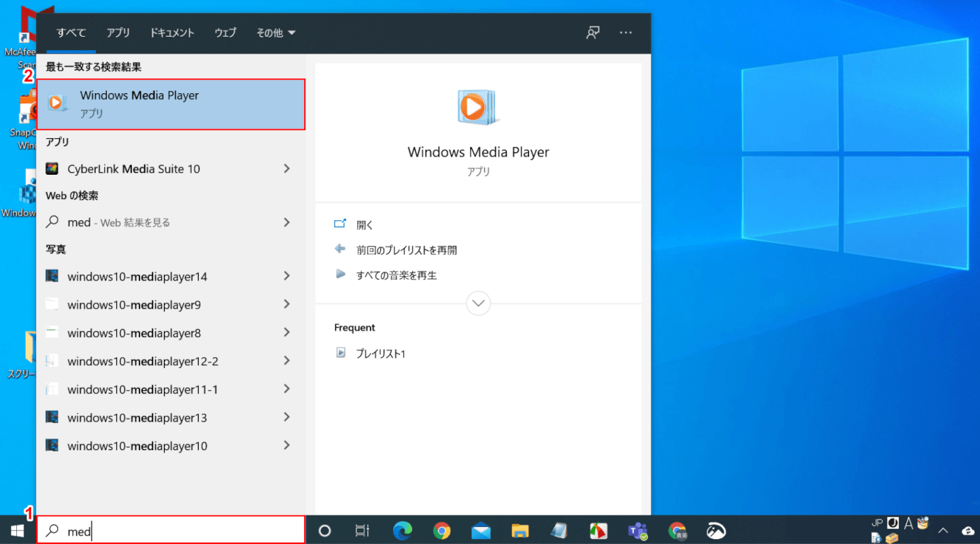Launch Google Chrome from taskbar
This screenshot has height=544, width=980.
click(442, 531)
